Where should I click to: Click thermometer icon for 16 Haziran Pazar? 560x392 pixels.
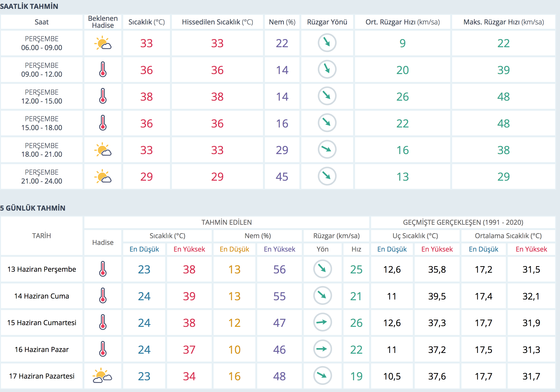coord(103,349)
